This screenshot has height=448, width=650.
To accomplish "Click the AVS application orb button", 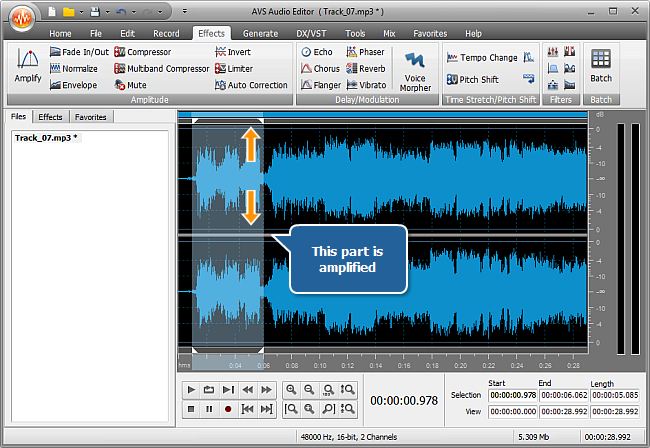I will pyautogui.click(x=22, y=18).
